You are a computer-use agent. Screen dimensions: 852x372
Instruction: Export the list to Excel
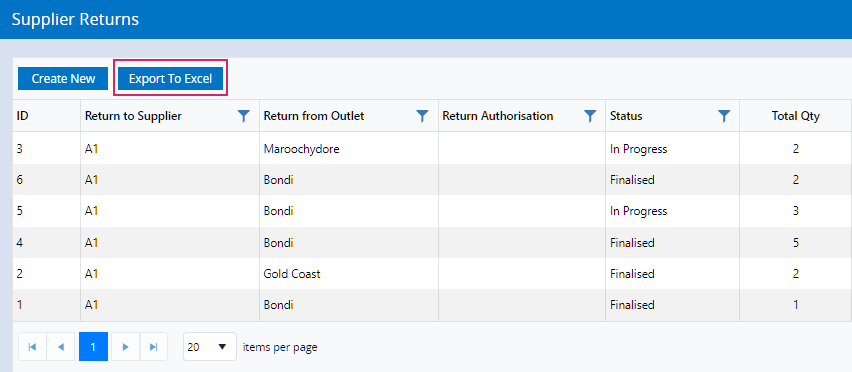[x=170, y=79]
